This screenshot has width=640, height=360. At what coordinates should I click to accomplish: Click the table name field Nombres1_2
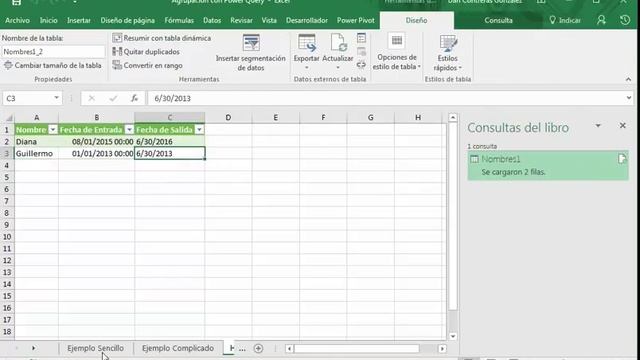pos(53,52)
